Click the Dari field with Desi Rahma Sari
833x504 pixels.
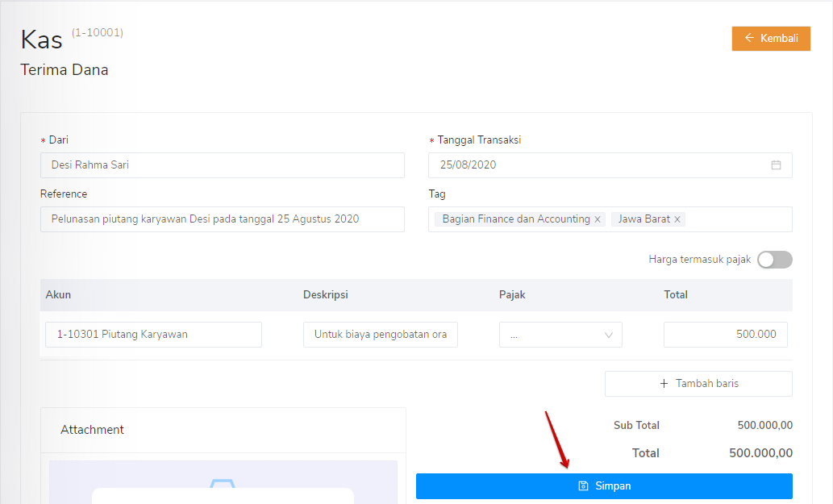(x=222, y=165)
